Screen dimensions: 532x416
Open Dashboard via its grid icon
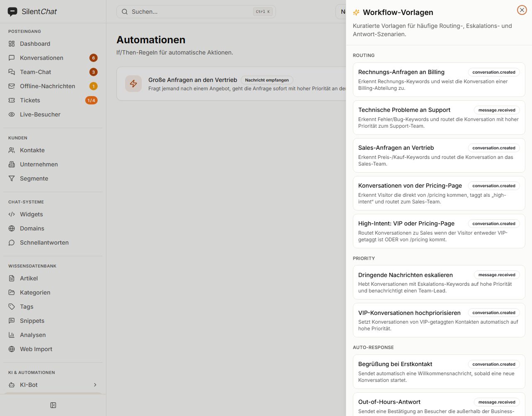point(12,44)
